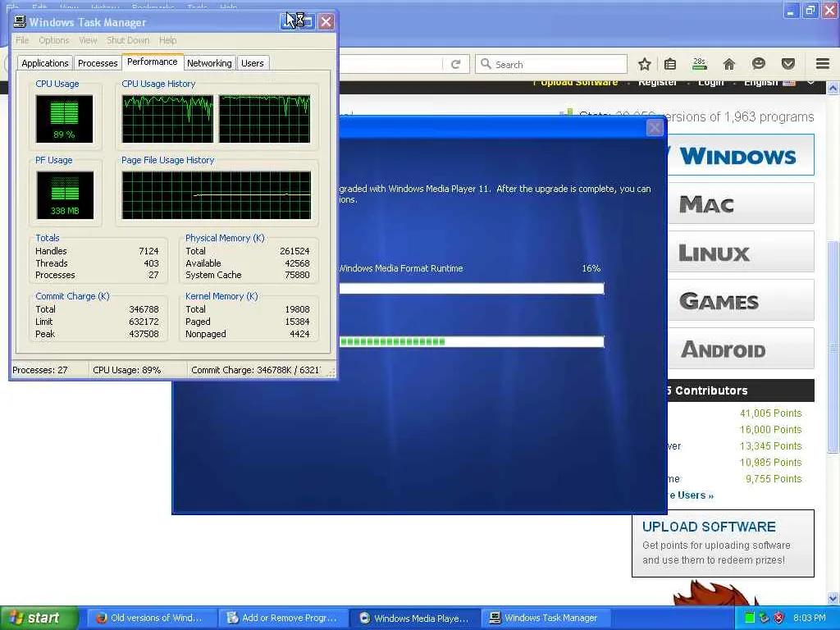Open the Windows Start menu
Image resolution: width=840 pixels, height=630 pixels.
(x=38, y=618)
